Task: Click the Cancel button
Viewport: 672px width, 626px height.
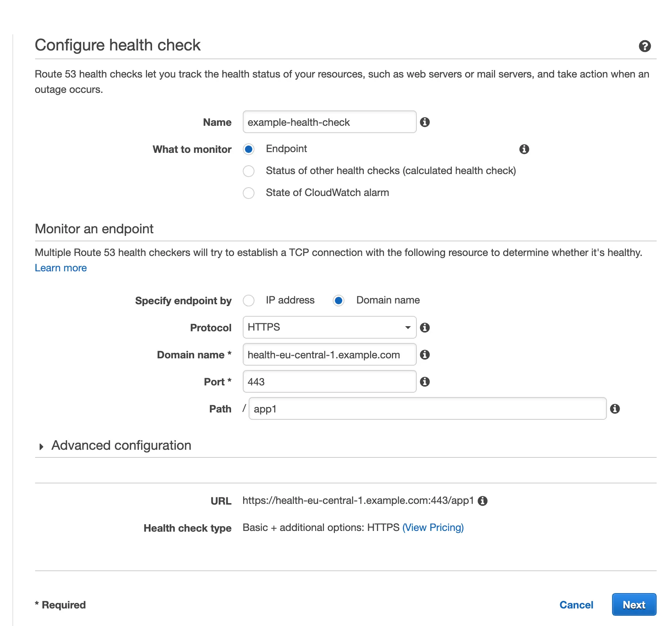Action: [576, 605]
